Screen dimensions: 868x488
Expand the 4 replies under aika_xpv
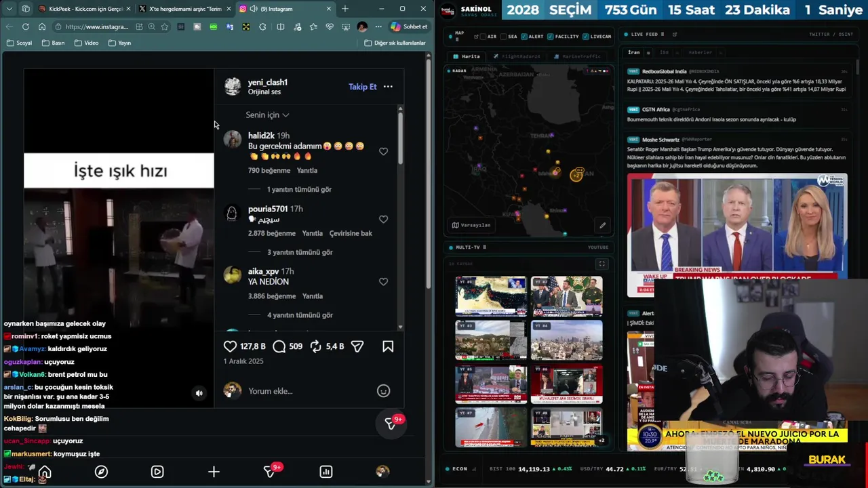pyautogui.click(x=299, y=315)
